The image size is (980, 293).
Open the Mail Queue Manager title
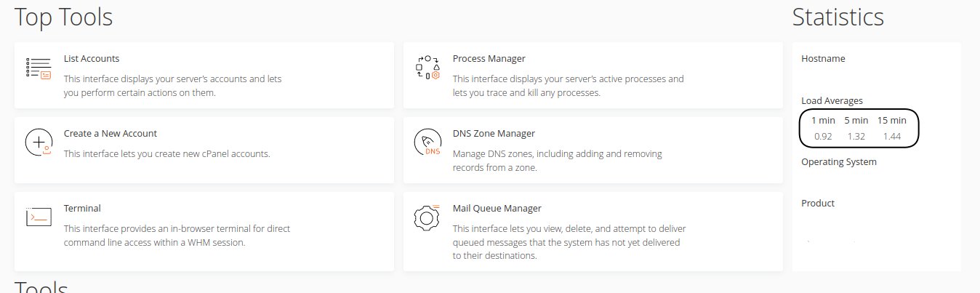pyautogui.click(x=497, y=209)
